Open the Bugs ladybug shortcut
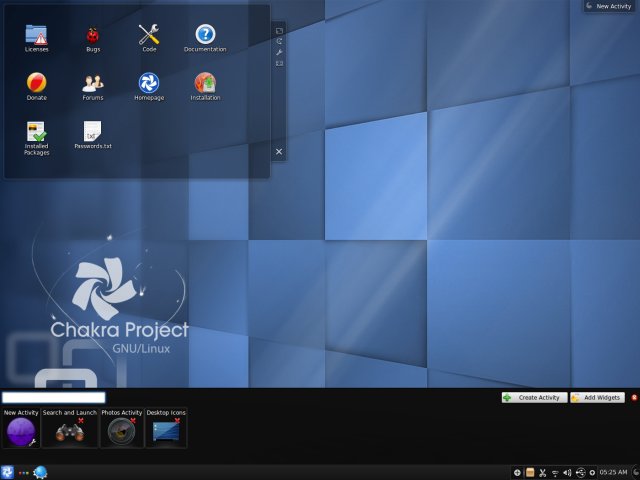This screenshot has width=640, height=480. (93, 35)
